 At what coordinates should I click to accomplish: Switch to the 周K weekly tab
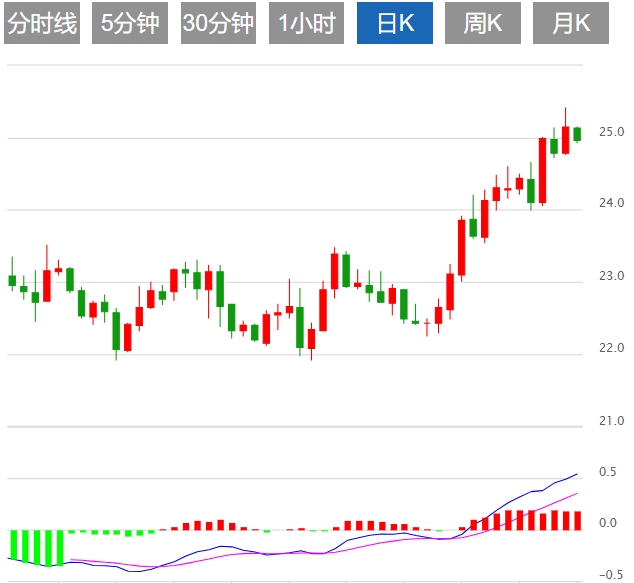483,24
